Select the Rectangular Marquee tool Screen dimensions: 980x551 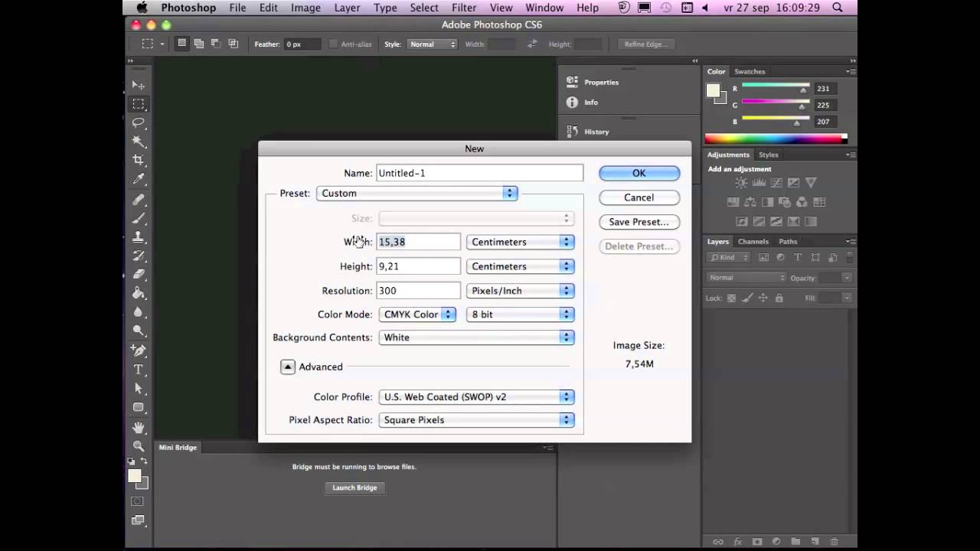click(x=139, y=104)
